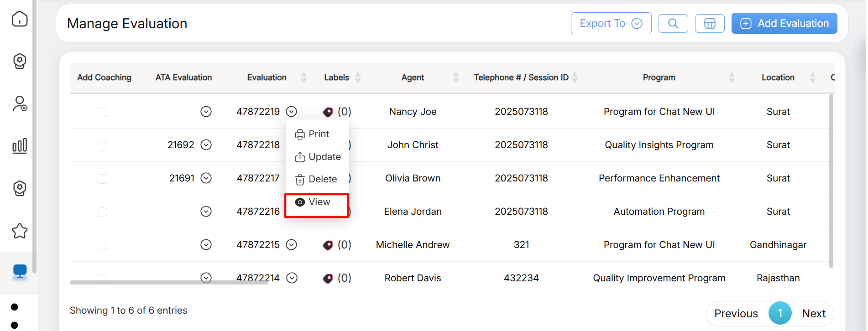The width and height of the screenshot is (868, 331).
Task: Enable checkbox for Michelle Andrew row
Action: [102, 245]
